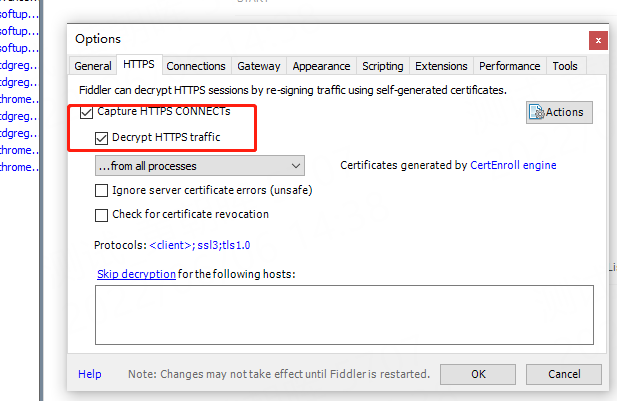This screenshot has width=617, height=401.
Task: Click the protocols link <client>;ssl3;tls1.0
Action: (x=200, y=245)
